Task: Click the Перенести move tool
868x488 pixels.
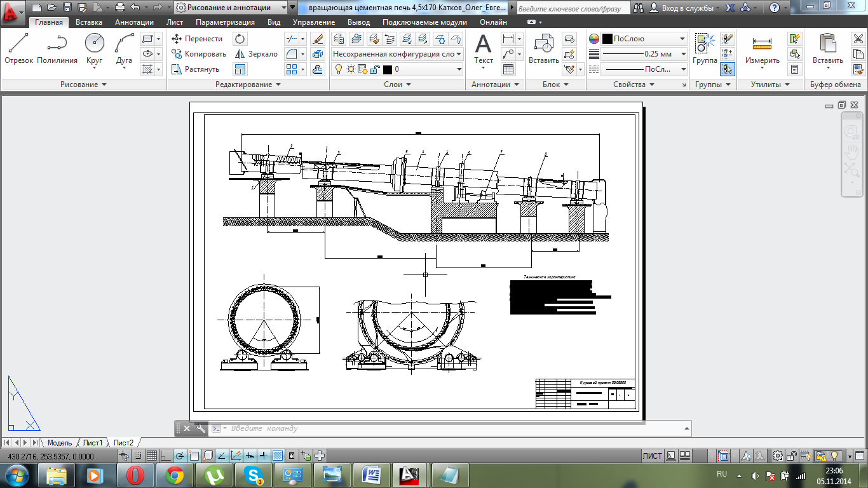Action: [x=197, y=39]
